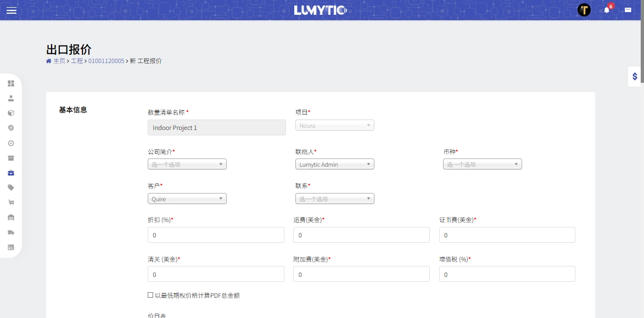Open the hamburger navigation menu

pyautogui.click(x=12, y=10)
